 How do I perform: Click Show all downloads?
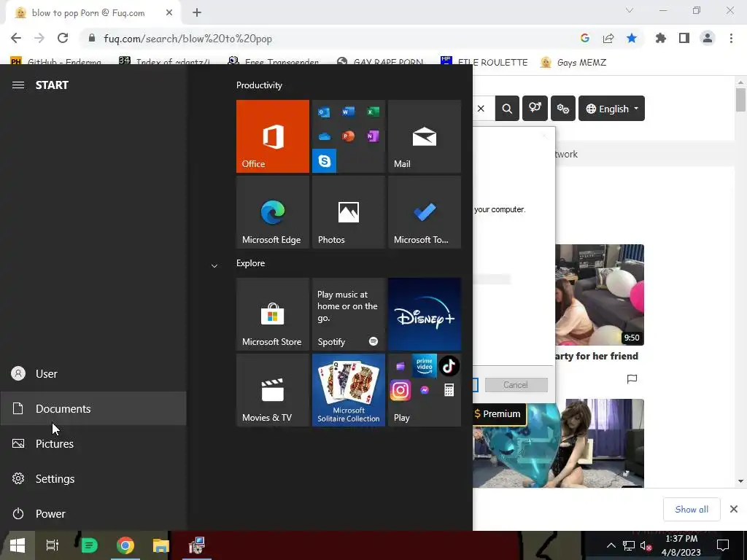click(x=692, y=510)
